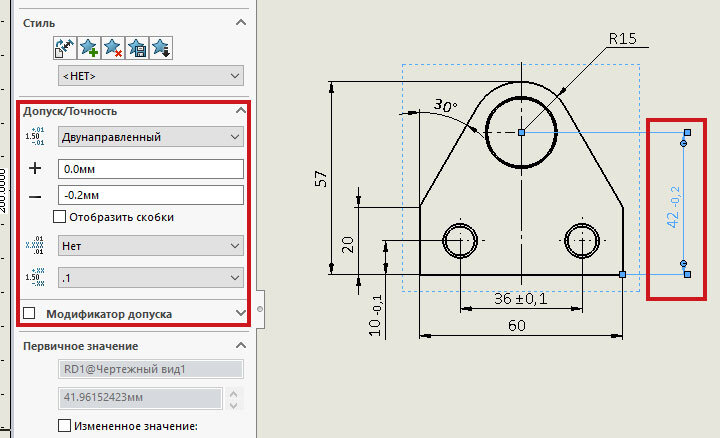Collapse the Первичное значение section
Viewport: 720px width, 438px height.
coord(241,345)
